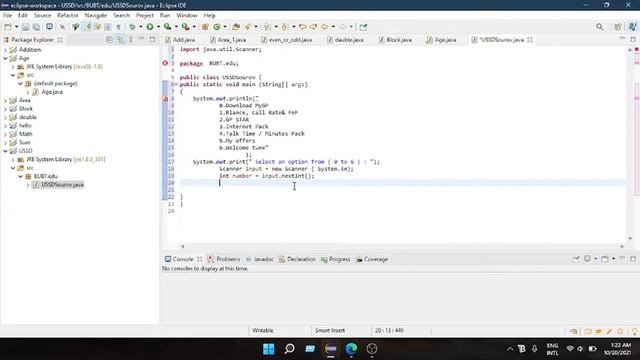This screenshot has height=360, width=640.
Task: Open the Javadoc tab
Action: tap(260, 259)
